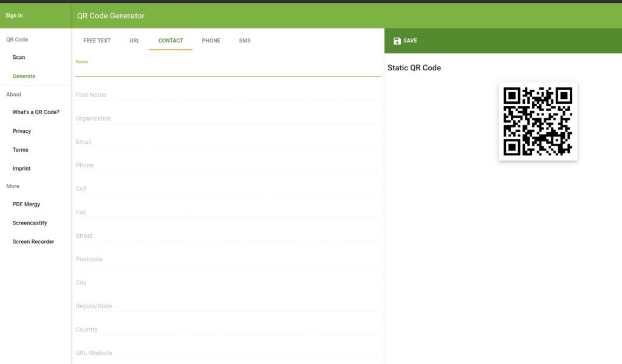Select the Phone tab

click(211, 41)
